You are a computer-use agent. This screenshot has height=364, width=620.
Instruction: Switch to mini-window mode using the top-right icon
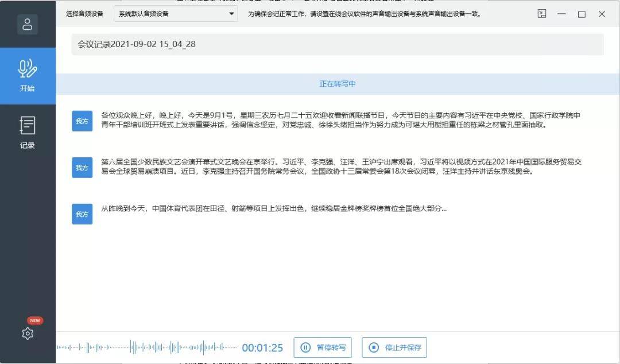(x=541, y=13)
